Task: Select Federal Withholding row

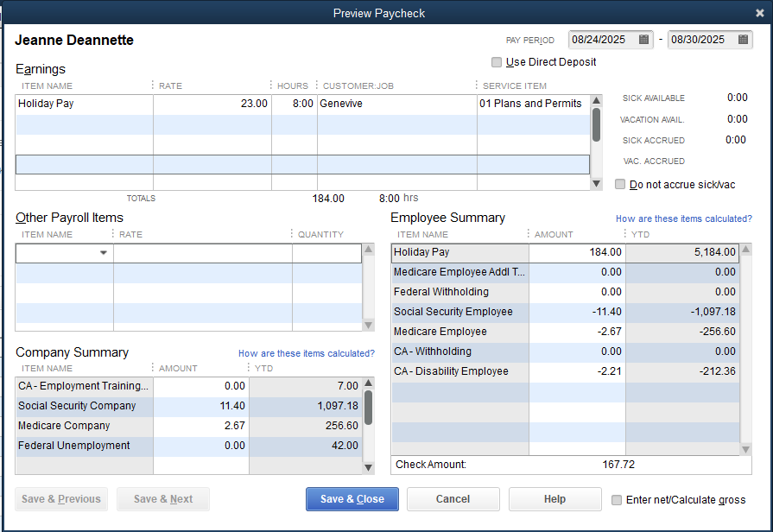Action: [566, 292]
